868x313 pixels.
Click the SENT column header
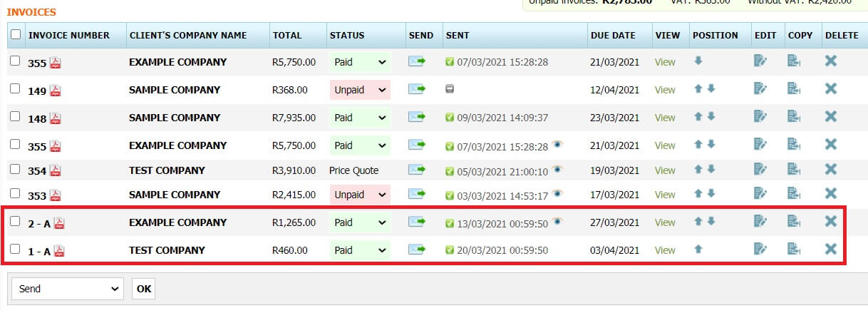click(458, 35)
